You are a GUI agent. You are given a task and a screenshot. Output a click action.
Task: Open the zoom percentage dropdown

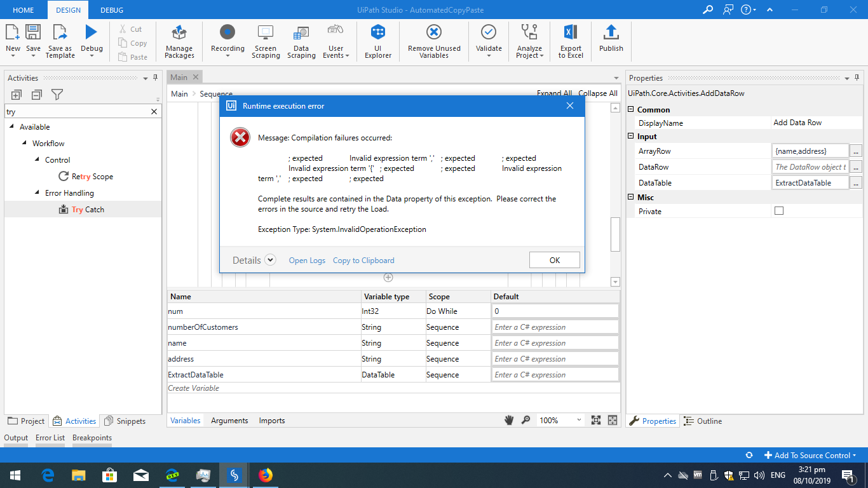point(579,420)
